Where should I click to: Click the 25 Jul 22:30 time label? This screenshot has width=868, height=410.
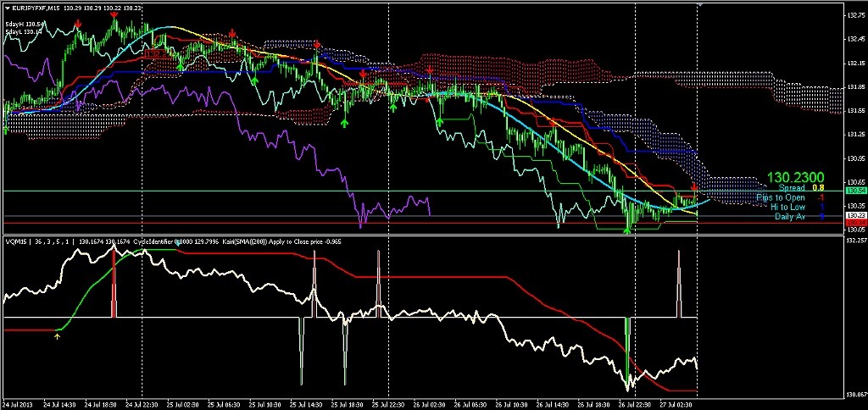point(387,405)
